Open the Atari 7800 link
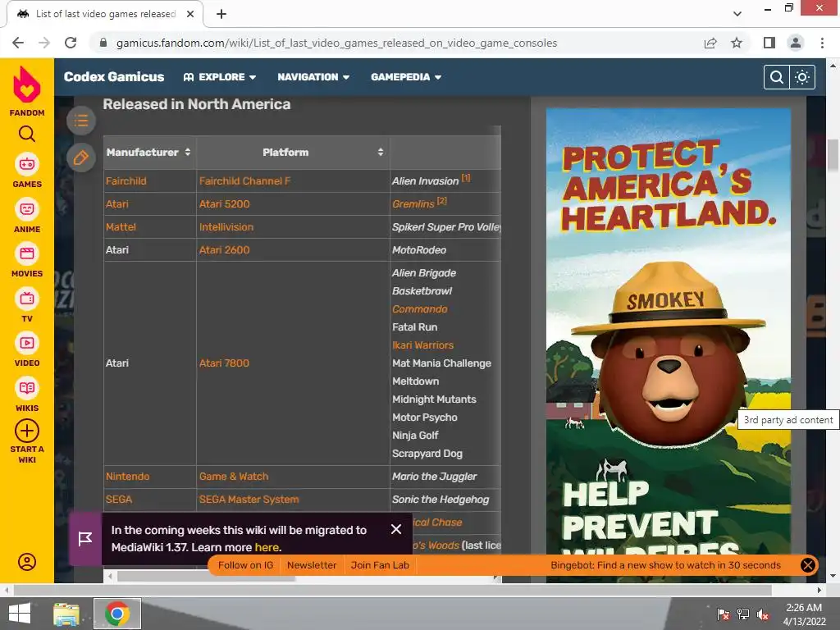The height and width of the screenshot is (630, 840). [224, 363]
